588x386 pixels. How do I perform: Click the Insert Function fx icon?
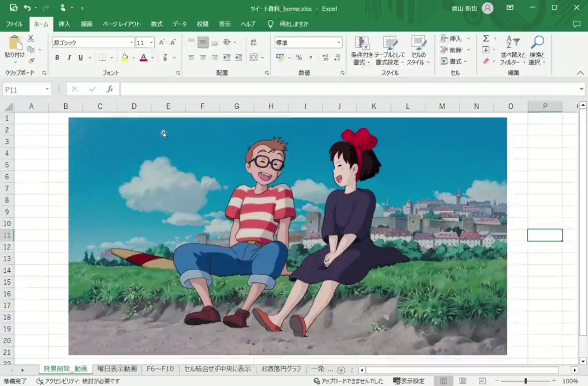pyautogui.click(x=110, y=90)
